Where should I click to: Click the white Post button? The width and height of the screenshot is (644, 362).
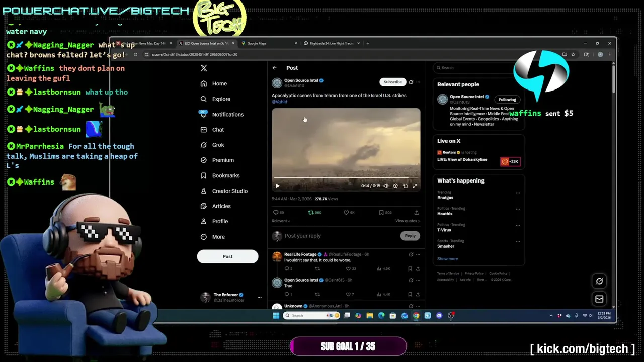click(227, 256)
